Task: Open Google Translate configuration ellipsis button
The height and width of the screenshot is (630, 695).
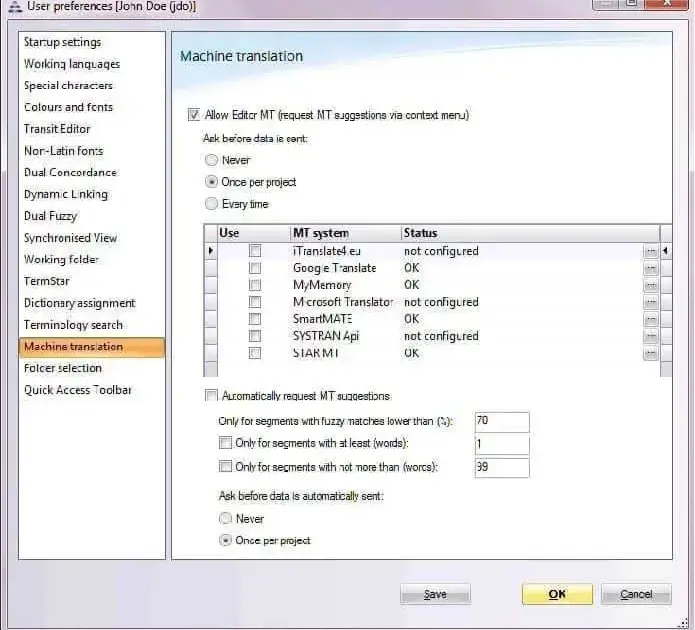Action: (x=650, y=269)
